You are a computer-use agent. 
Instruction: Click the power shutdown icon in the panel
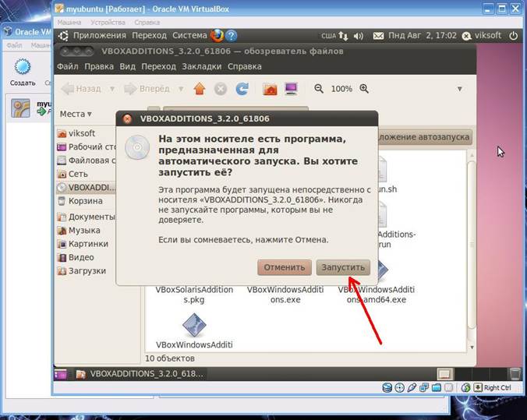[513, 36]
